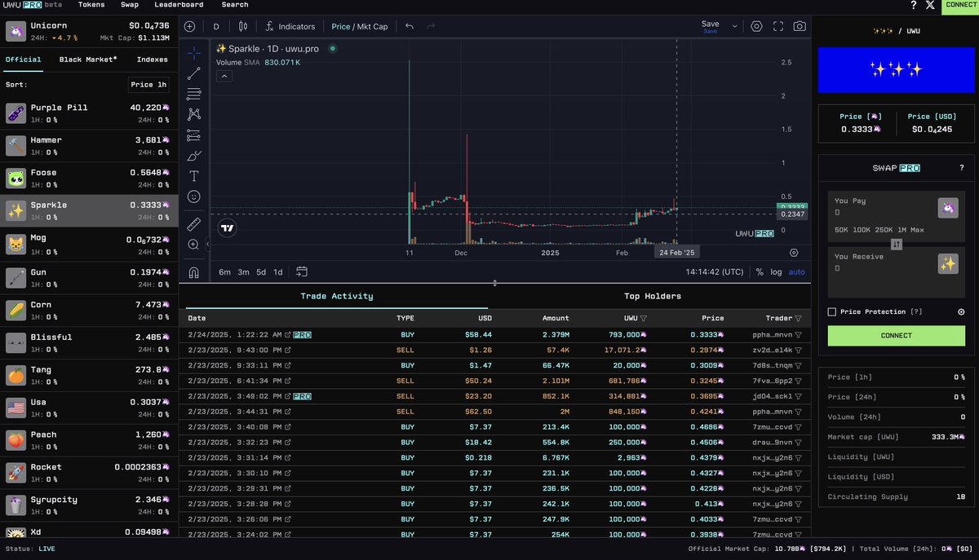This screenshot has width=979, height=560.
Task: Click the CONNECT button in header
Action: (960, 6)
